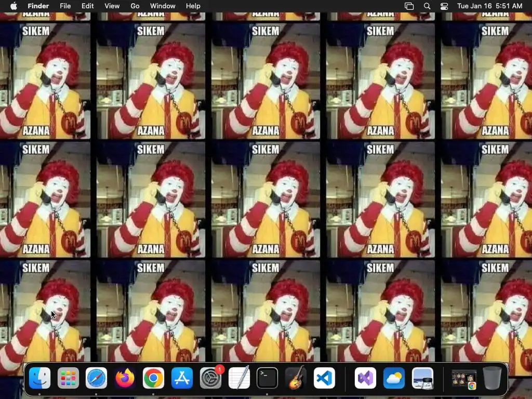Open the File menu

[x=65, y=6]
